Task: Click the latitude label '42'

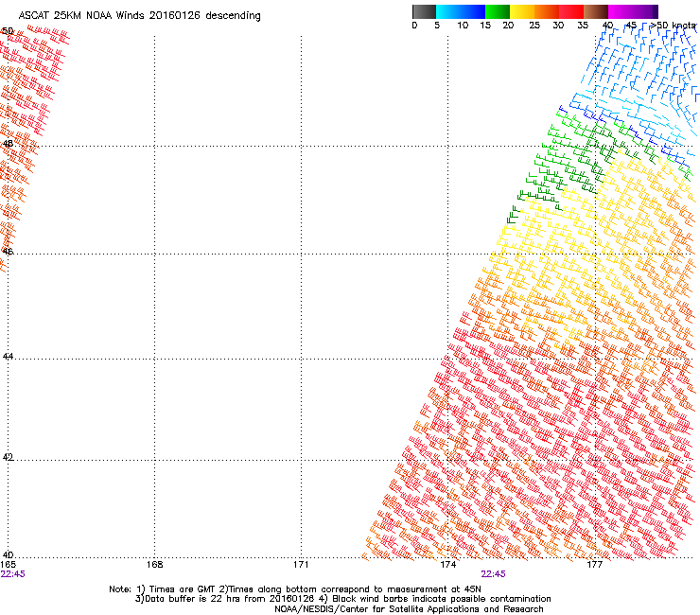Action: click(8, 458)
